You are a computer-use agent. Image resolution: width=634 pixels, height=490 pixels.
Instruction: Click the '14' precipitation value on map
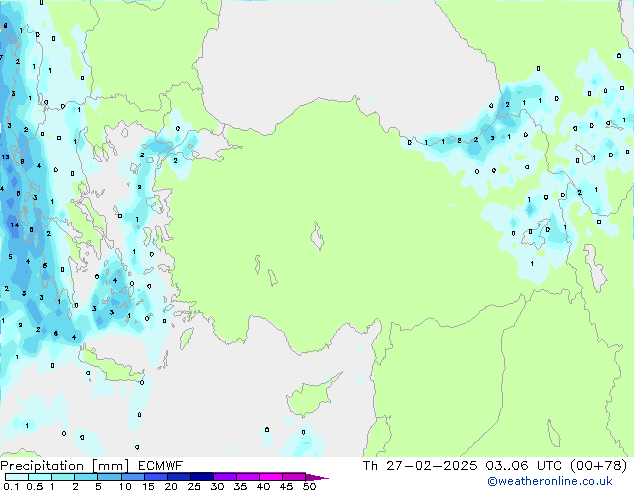(15, 225)
